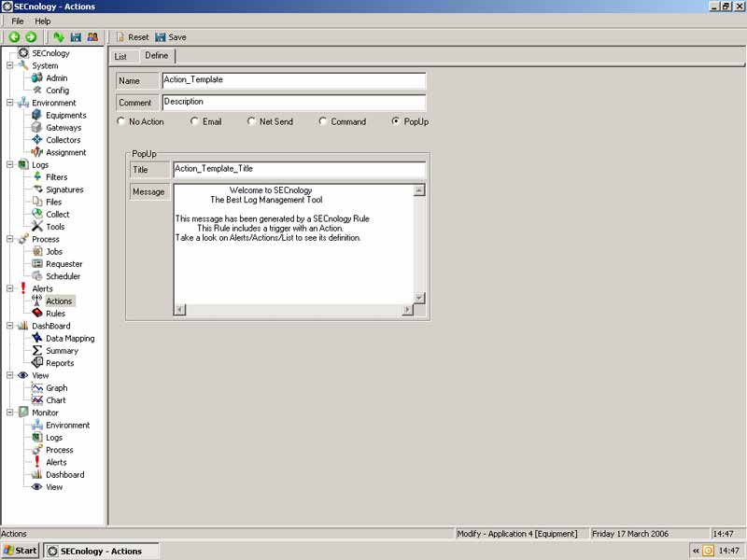Image resolution: width=747 pixels, height=560 pixels.
Task: Collapse the Process tree node
Action: click(x=9, y=239)
